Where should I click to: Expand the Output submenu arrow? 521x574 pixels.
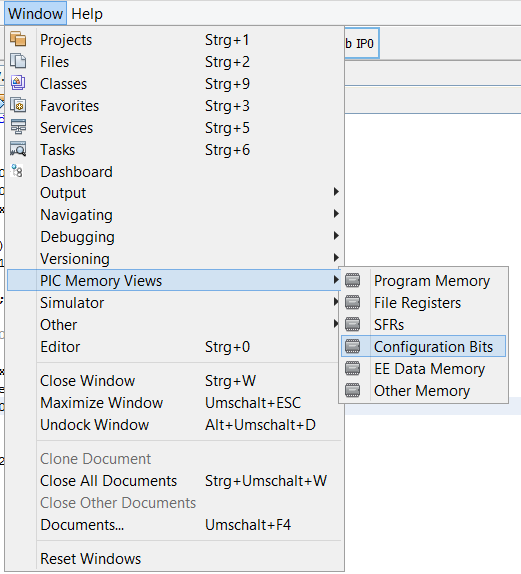[336, 192]
